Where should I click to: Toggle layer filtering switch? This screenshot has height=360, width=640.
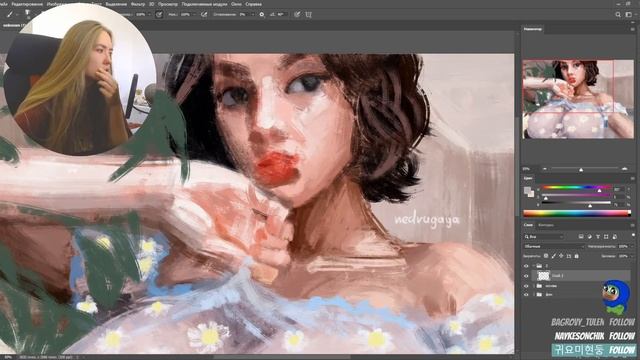[633, 235]
